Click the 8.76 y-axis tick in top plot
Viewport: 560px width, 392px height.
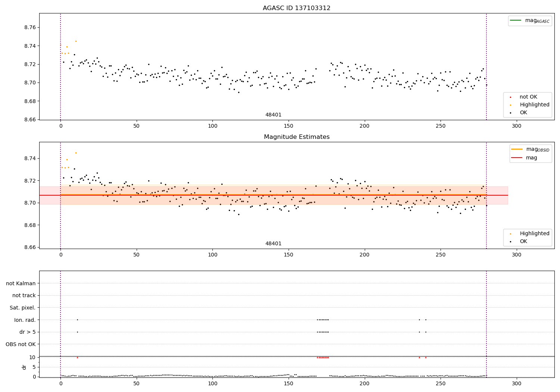pyautogui.click(x=29, y=28)
